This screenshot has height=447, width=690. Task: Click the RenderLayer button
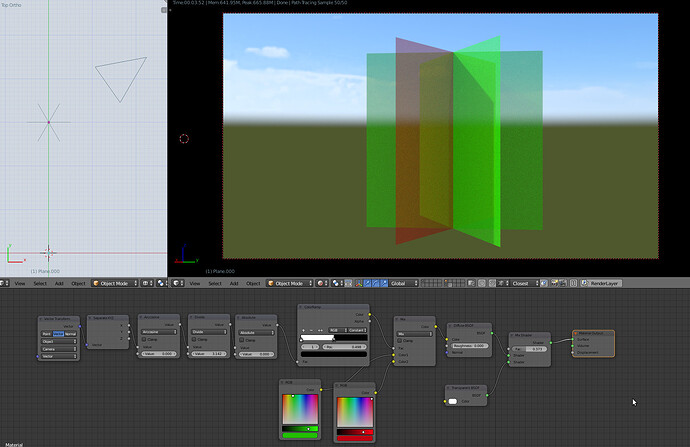pyautogui.click(x=601, y=283)
